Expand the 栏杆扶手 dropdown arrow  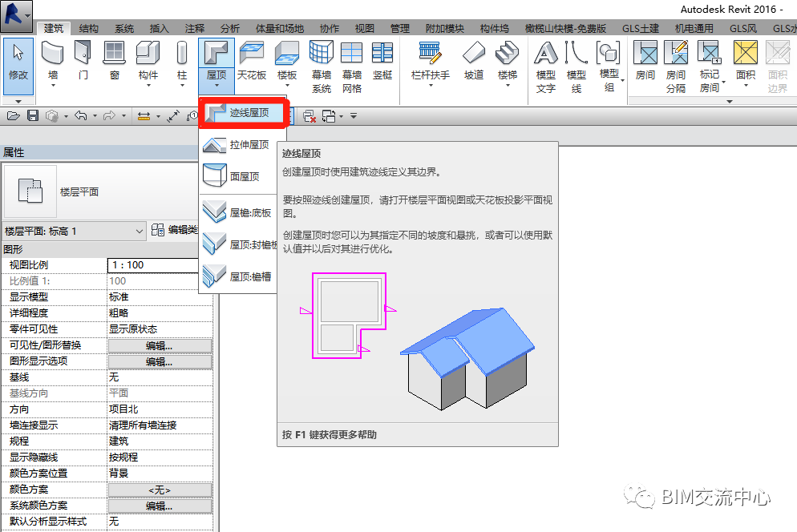[x=431, y=86]
